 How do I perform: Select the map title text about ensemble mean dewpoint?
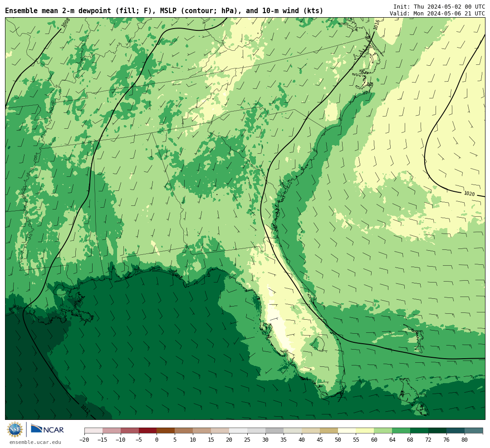164,11
